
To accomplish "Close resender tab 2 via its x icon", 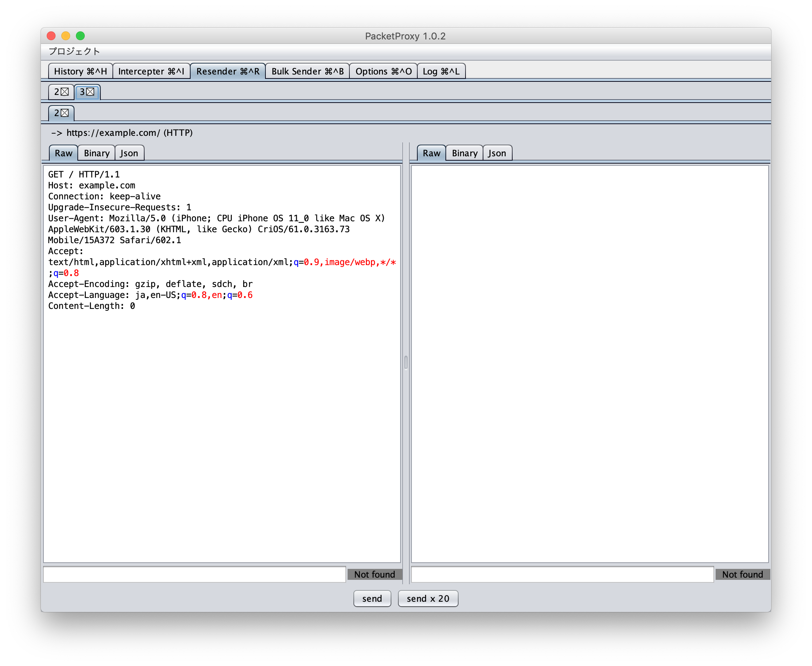I will click(x=65, y=92).
